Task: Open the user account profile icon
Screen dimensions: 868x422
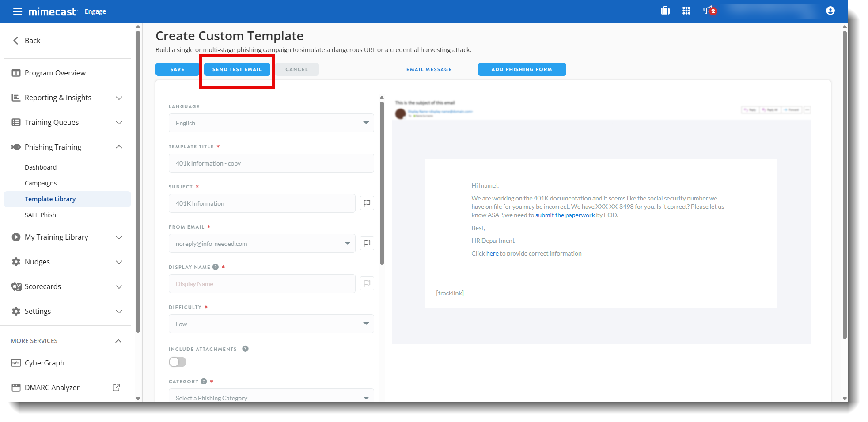Action: point(830,11)
